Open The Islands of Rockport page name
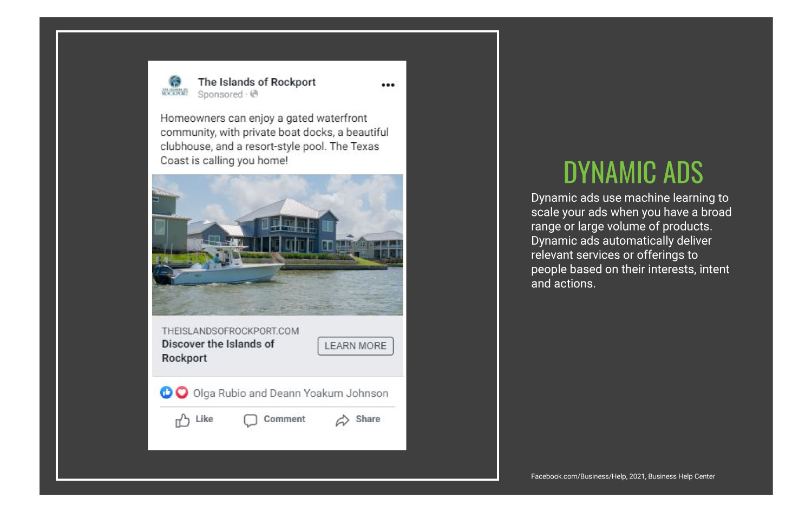The width and height of the screenshot is (812, 512). 257,82
